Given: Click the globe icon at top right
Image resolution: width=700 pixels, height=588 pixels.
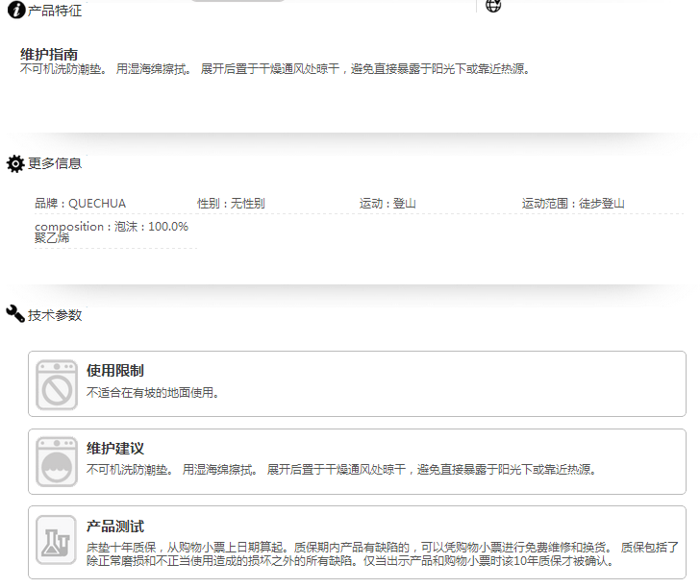Looking at the screenshot, I should click(493, 6).
